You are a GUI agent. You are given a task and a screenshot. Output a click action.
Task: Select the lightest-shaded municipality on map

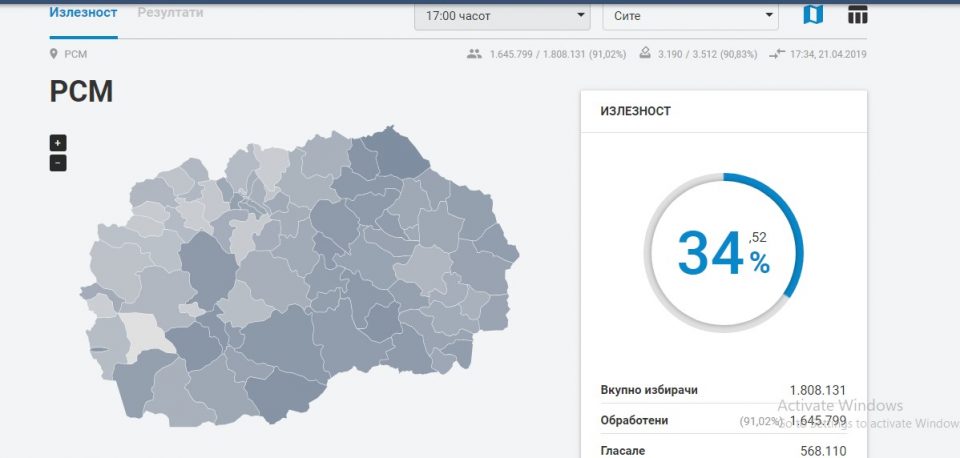click(x=142, y=337)
